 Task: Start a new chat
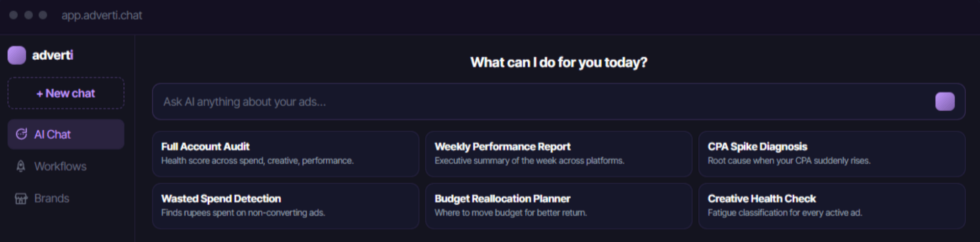pos(66,93)
